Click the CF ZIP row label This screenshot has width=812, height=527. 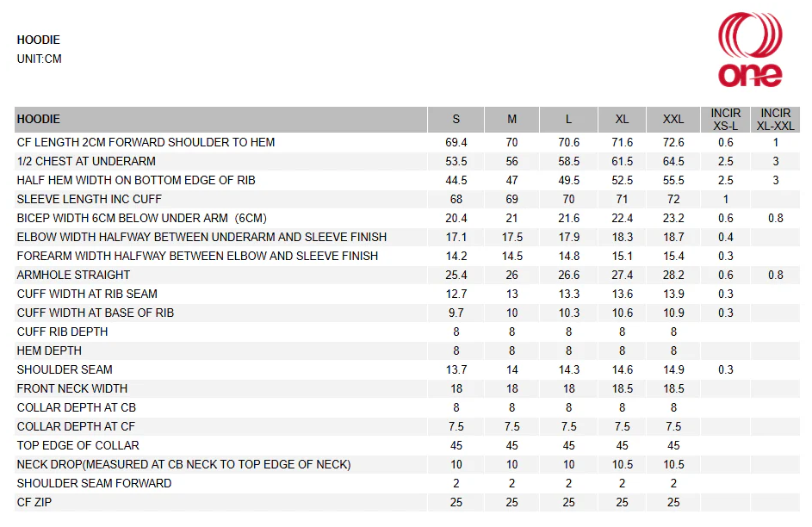pyautogui.click(x=34, y=502)
